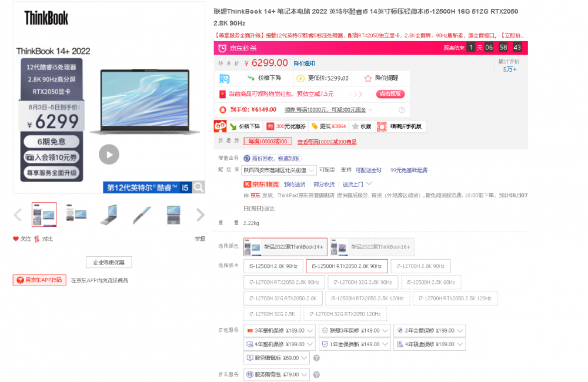Click help icon beside 服务赠鼠标

(x=316, y=358)
